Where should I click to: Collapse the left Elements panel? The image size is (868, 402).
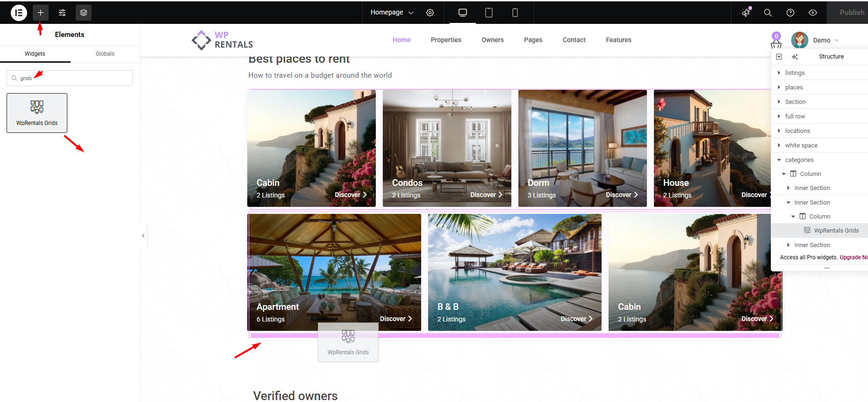click(143, 236)
